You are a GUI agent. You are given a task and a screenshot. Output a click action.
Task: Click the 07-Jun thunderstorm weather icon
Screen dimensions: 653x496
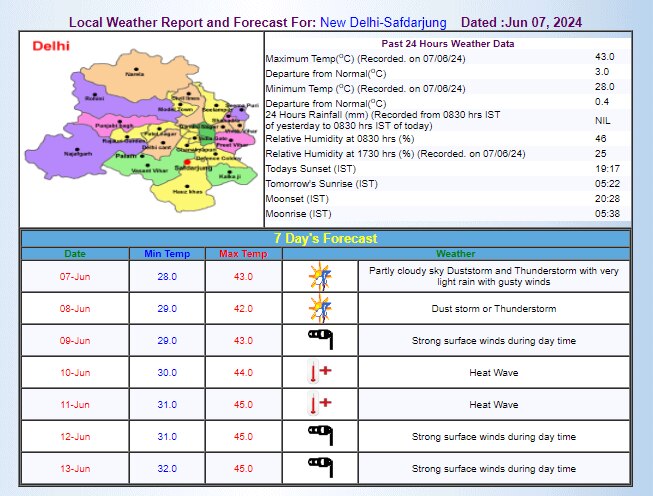320,275
